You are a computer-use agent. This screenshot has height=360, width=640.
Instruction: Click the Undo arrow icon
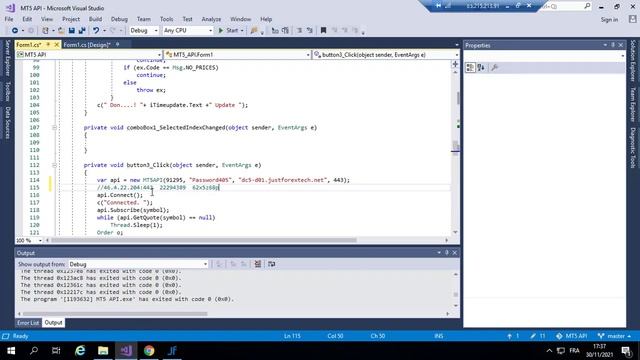click(x=96, y=31)
